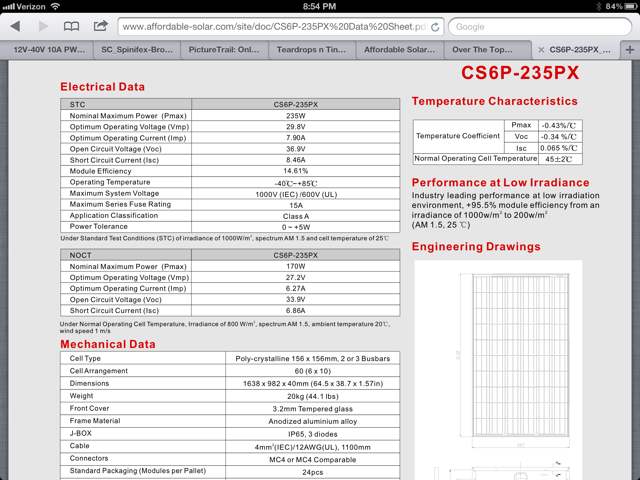
Task: Select the MC4 or MC4 Comparable value
Action: pyautogui.click(x=313, y=460)
